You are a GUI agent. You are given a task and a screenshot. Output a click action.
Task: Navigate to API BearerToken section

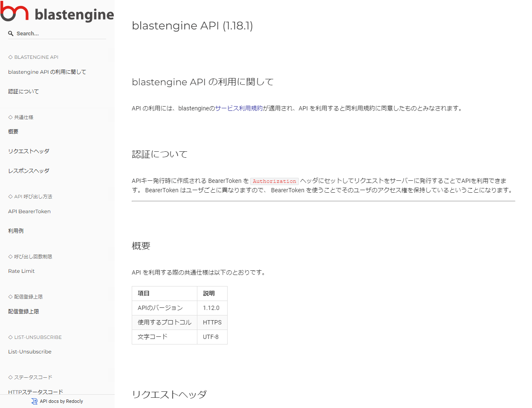[x=29, y=211]
